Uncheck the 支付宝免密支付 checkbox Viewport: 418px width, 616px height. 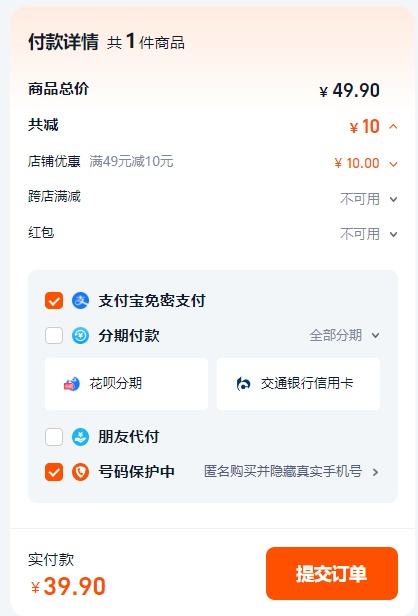[x=54, y=301]
